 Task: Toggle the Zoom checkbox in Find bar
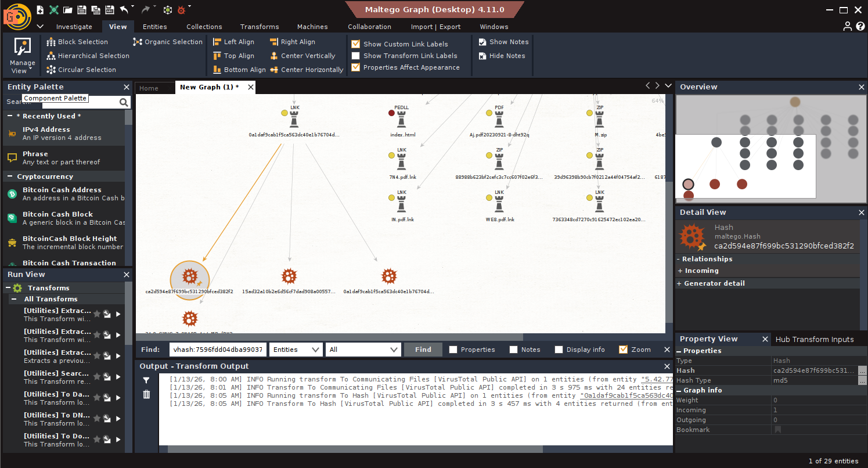[x=624, y=350]
